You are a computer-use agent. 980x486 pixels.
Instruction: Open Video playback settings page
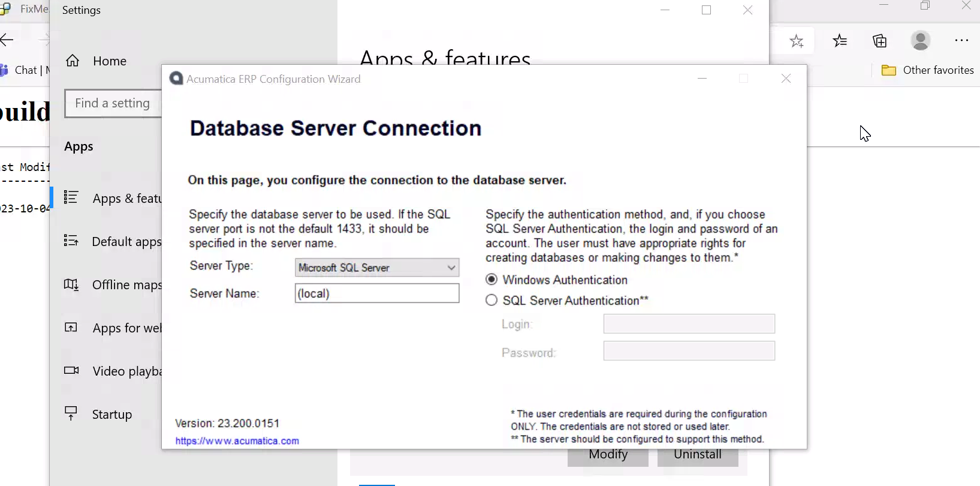tap(127, 371)
